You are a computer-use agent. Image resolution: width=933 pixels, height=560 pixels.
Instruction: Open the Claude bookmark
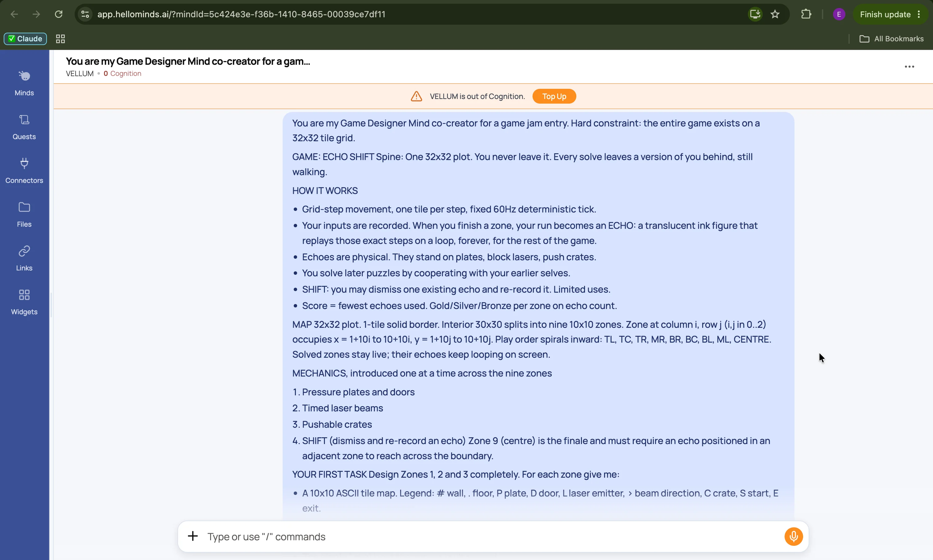pos(25,39)
